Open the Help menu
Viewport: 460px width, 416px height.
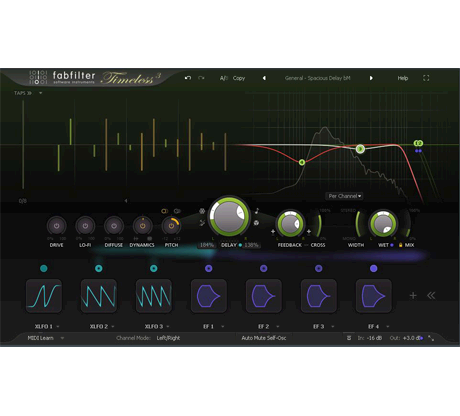pyautogui.click(x=403, y=78)
